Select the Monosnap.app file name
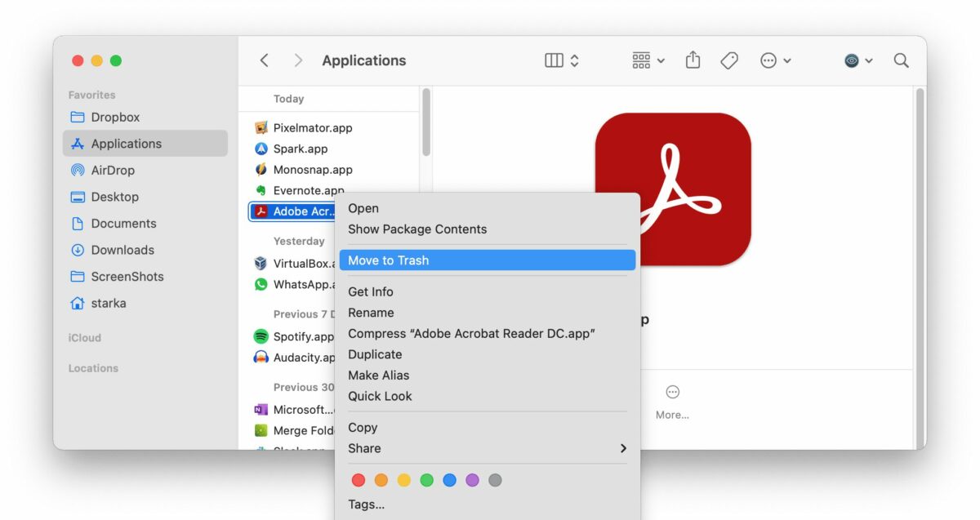 pos(313,170)
